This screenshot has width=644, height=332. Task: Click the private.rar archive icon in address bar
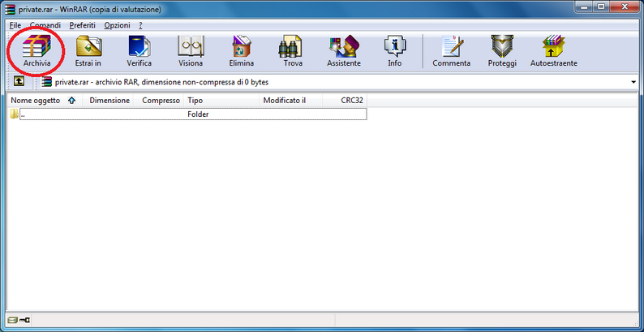[x=47, y=82]
